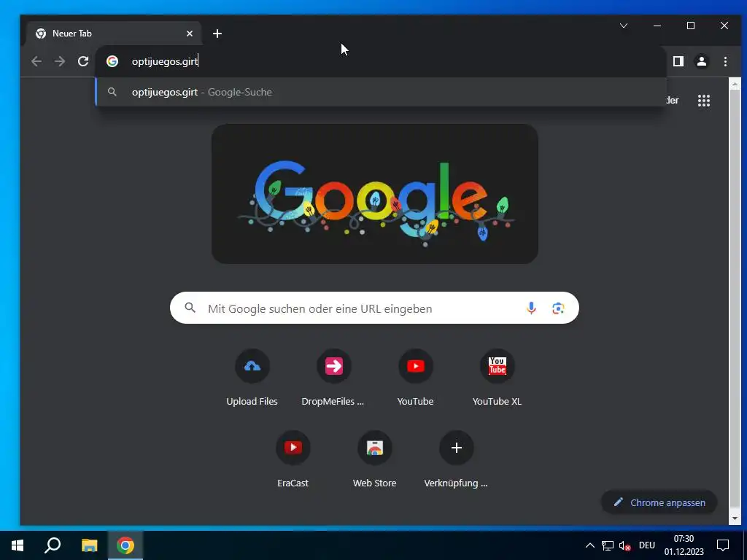Screen dimensions: 747x560
Task: Open the Chrome profile icon
Action: 702,61
